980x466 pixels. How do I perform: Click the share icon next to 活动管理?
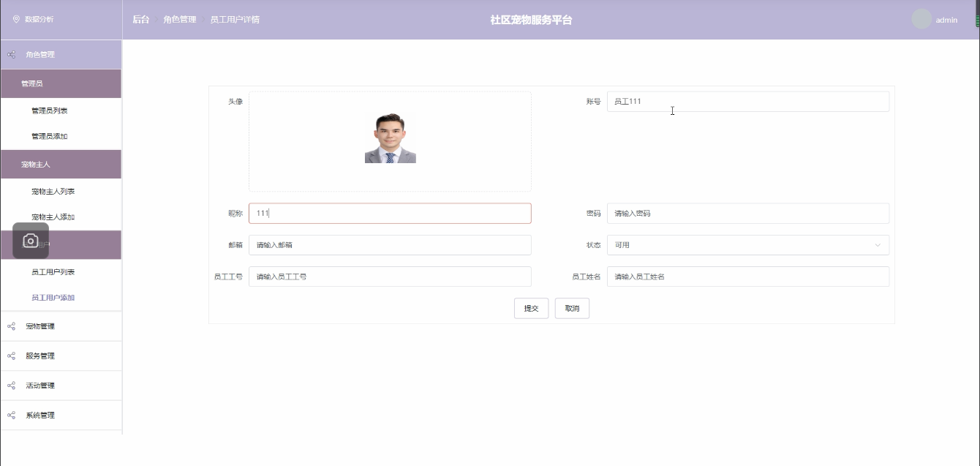click(11, 386)
